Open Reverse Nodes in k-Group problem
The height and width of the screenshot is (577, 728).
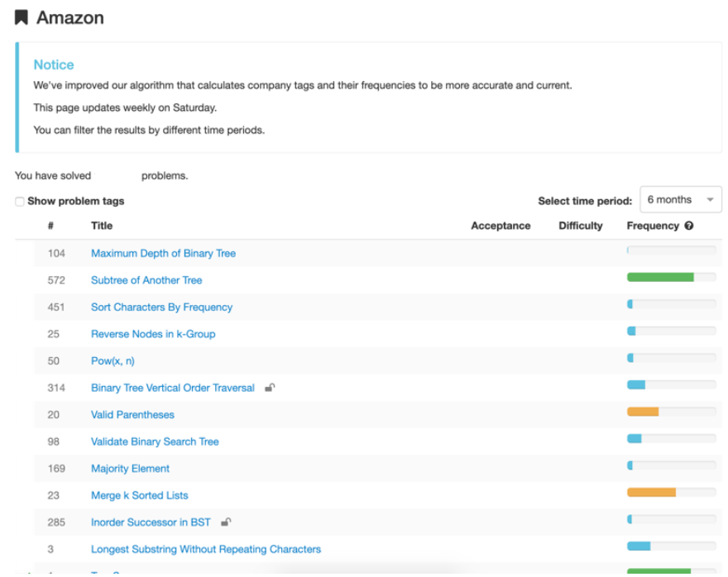coord(153,334)
